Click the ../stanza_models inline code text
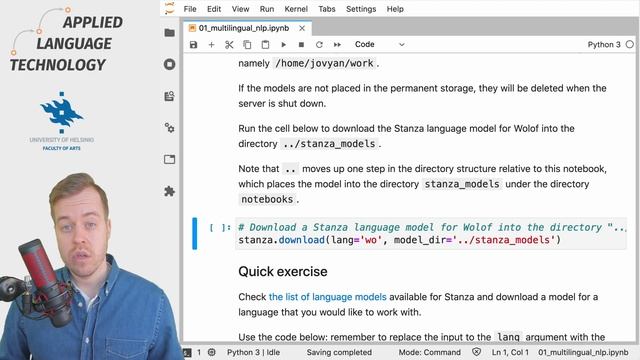Screen dimensions: 640x360 pyautogui.click(x=329, y=144)
